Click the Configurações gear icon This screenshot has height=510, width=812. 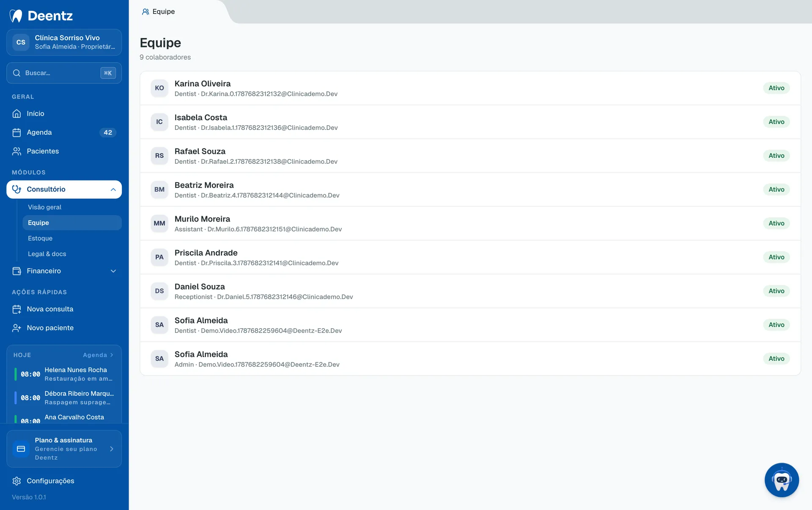point(16,481)
